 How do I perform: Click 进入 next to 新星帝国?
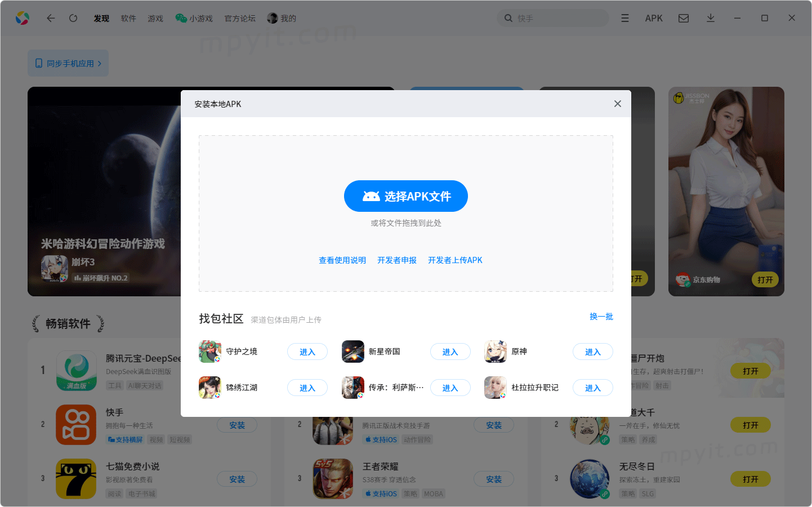point(450,352)
